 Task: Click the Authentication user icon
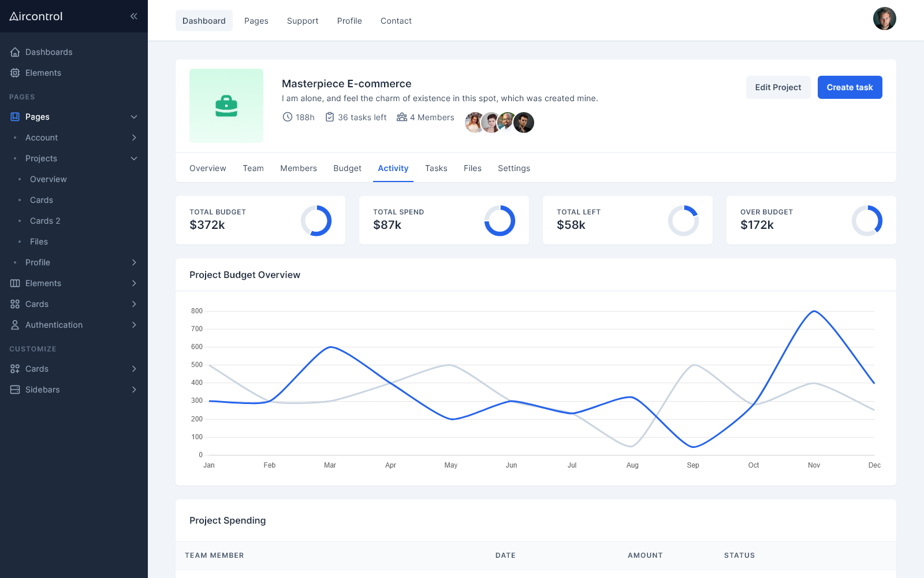[x=14, y=325]
